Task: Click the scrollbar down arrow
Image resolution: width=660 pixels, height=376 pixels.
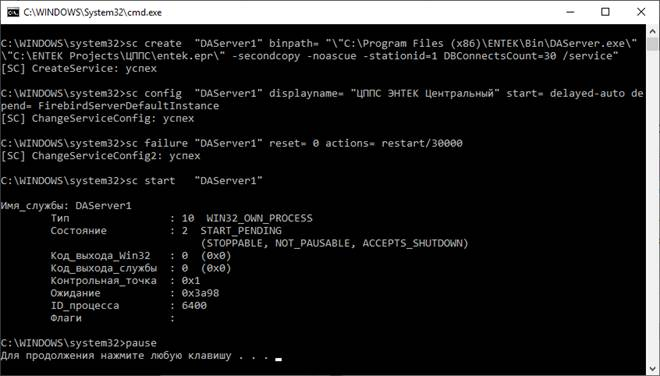Action: 653,367
